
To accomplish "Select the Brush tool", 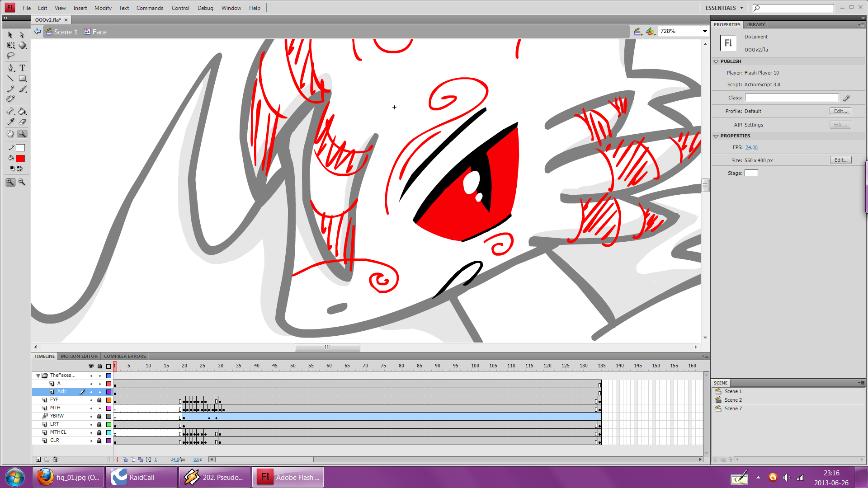I will pos(22,89).
